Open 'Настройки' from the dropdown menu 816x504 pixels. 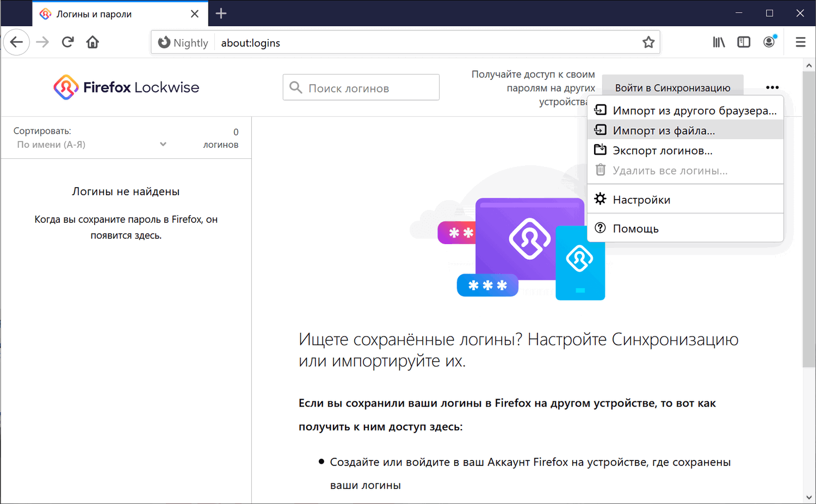[x=685, y=200]
